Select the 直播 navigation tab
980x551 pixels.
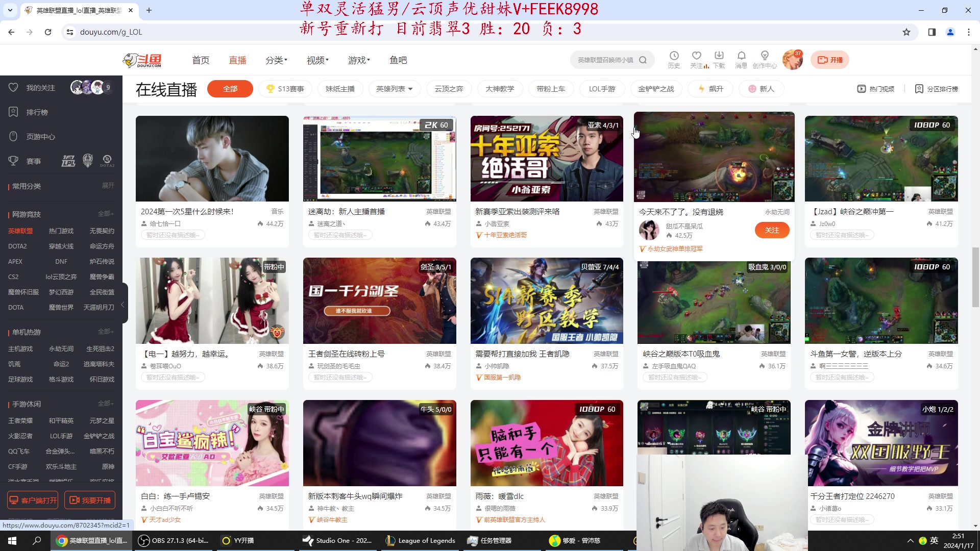tap(237, 60)
